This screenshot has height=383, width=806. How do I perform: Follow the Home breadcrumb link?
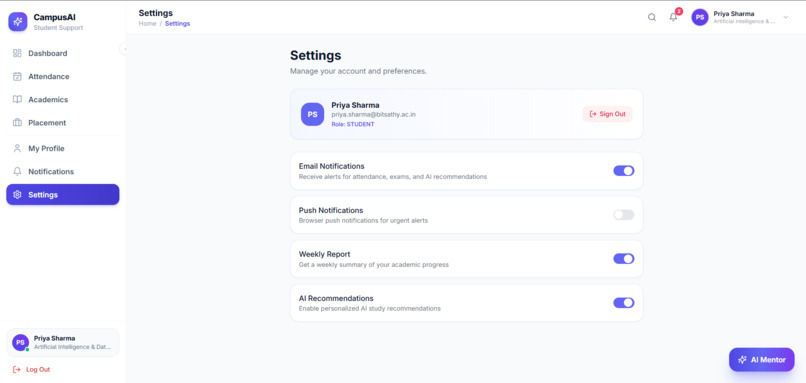pyautogui.click(x=147, y=24)
